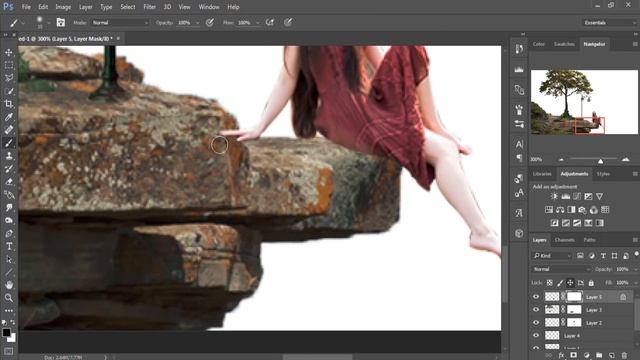Toggle lock image pixels brush icon
Image resolution: width=640 pixels, height=360 pixels.
click(560, 282)
